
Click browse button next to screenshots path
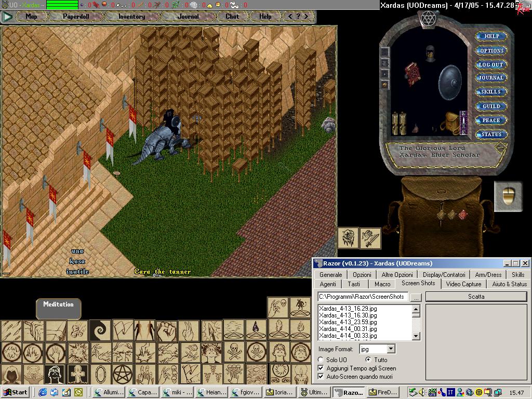(416, 297)
